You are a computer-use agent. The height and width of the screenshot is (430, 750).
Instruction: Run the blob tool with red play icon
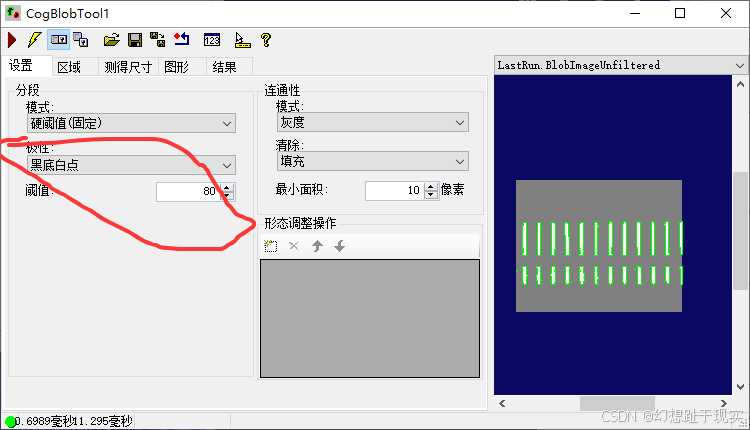(x=12, y=40)
